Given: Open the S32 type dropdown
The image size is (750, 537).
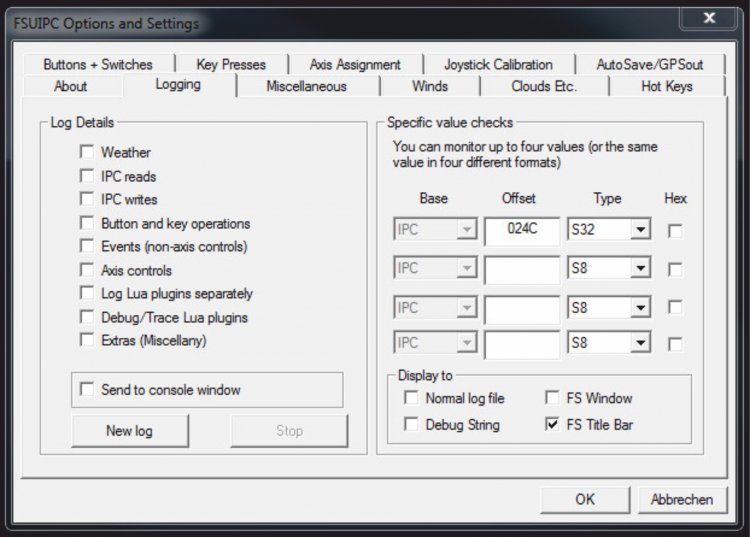Looking at the screenshot, I should [x=640, y=230].
